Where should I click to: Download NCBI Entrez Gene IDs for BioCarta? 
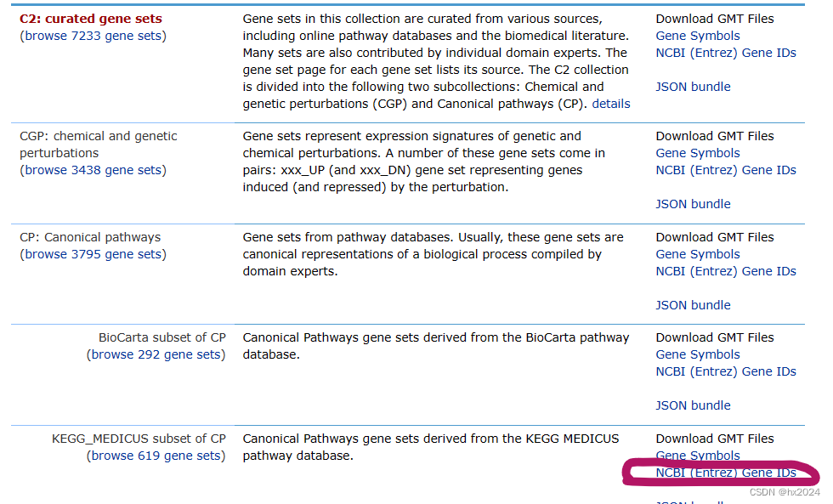726,371
